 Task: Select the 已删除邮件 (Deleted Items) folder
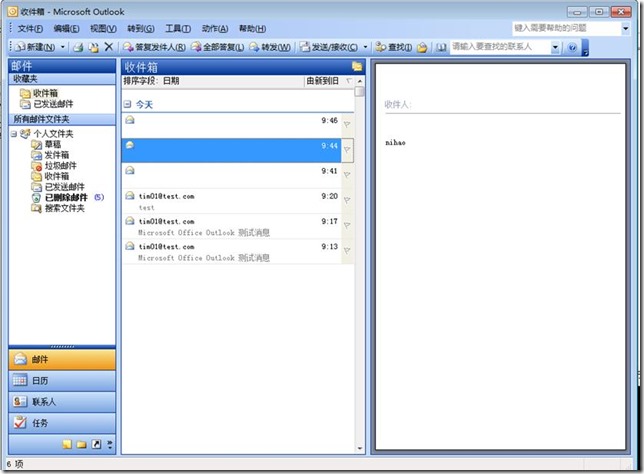click(60, 198)
